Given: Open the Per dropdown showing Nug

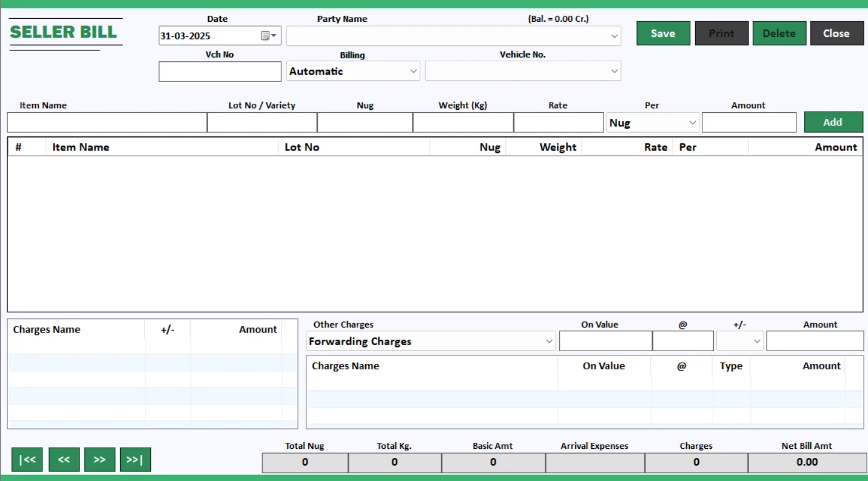Looking at the screenshot, I should tap(653, 123).
